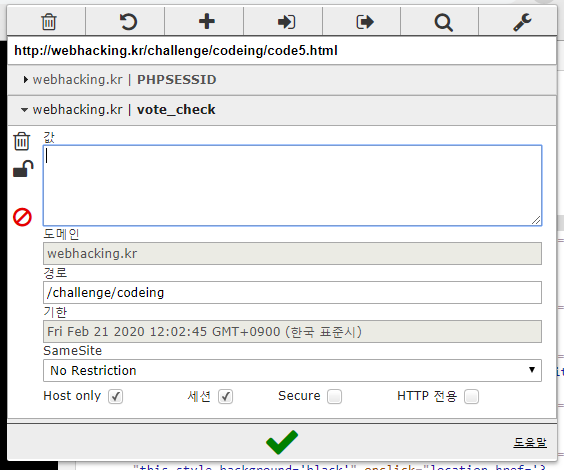Viewport: 564px width, 470px height.
Task: Delete the vote_check cookie trash icon
Action: coord(22,141)
